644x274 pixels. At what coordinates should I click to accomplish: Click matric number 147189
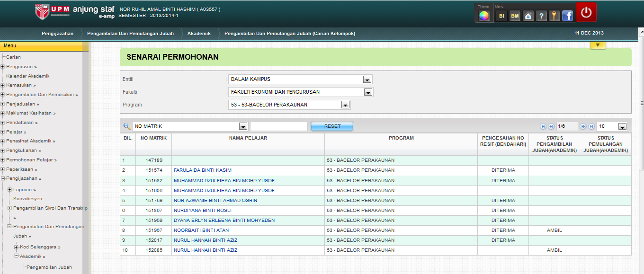[154, 160]
